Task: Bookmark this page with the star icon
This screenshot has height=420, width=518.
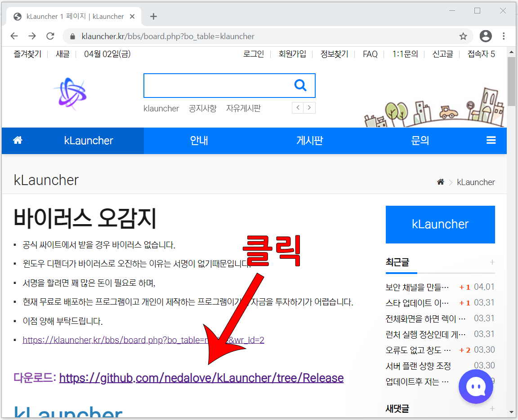Action: (463, 36)
